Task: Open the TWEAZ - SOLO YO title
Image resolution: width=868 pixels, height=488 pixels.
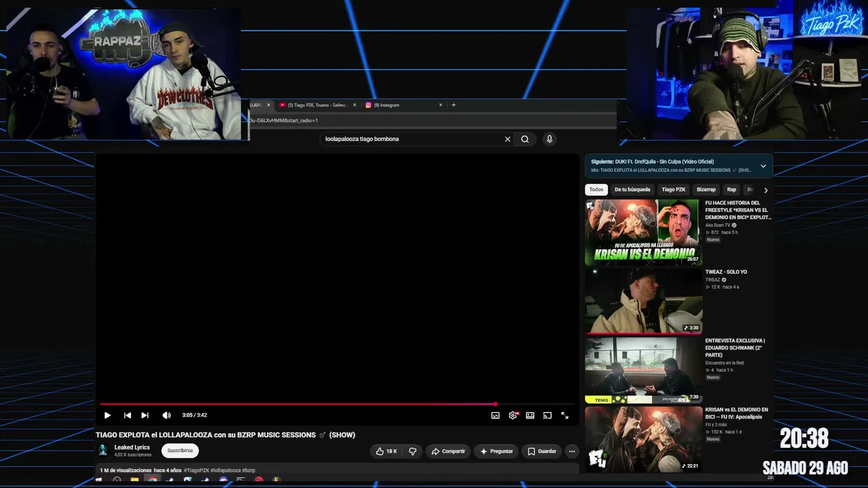Action: tap(726, 272)
